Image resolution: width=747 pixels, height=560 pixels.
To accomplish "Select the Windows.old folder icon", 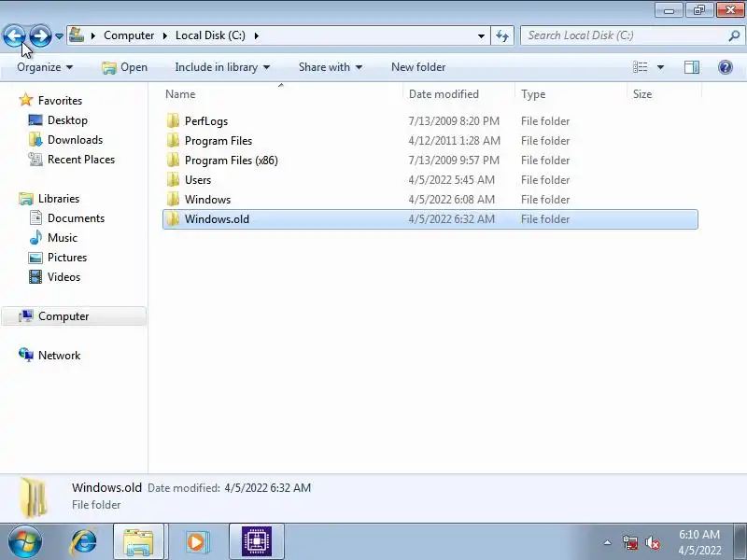I will (x=174, y=219).
